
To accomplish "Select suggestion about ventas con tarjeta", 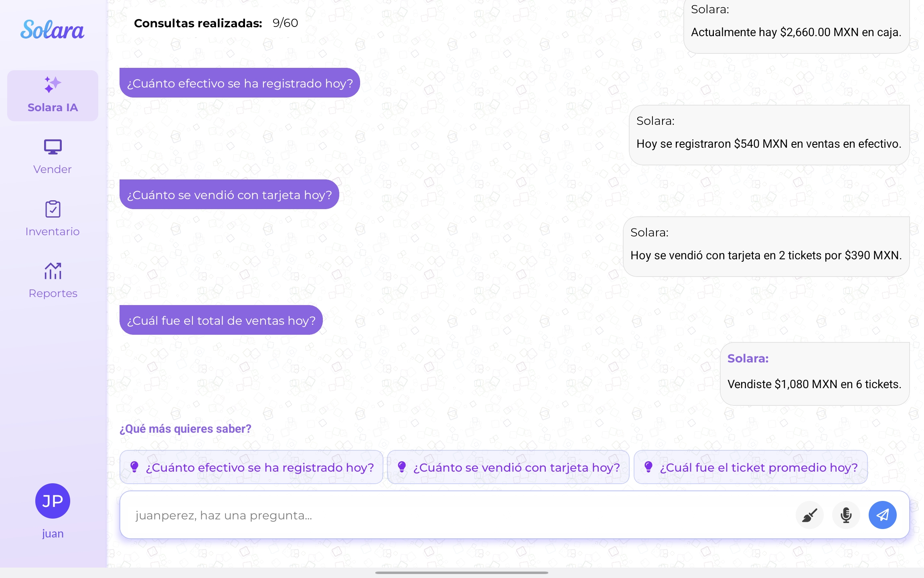I will click(x=508, y=467).
